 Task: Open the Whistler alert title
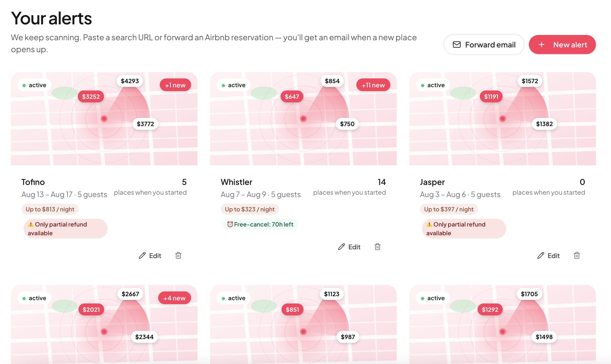click(x=236, y=182)
